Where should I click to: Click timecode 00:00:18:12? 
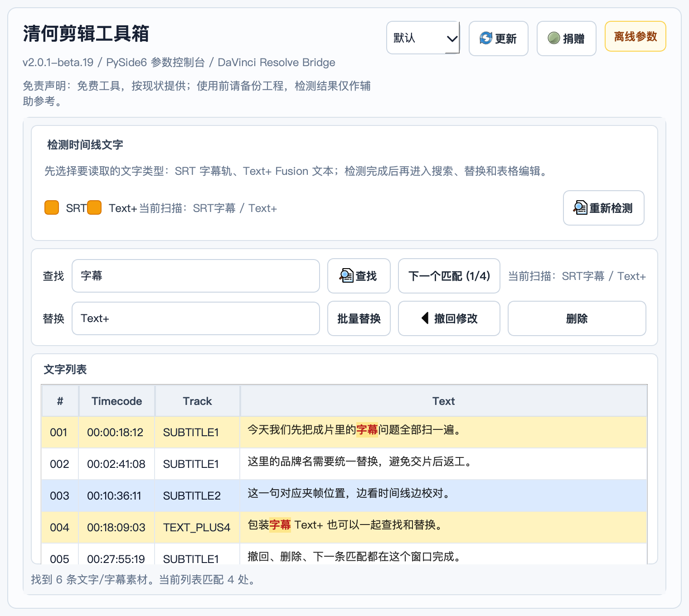pos(115,432)
